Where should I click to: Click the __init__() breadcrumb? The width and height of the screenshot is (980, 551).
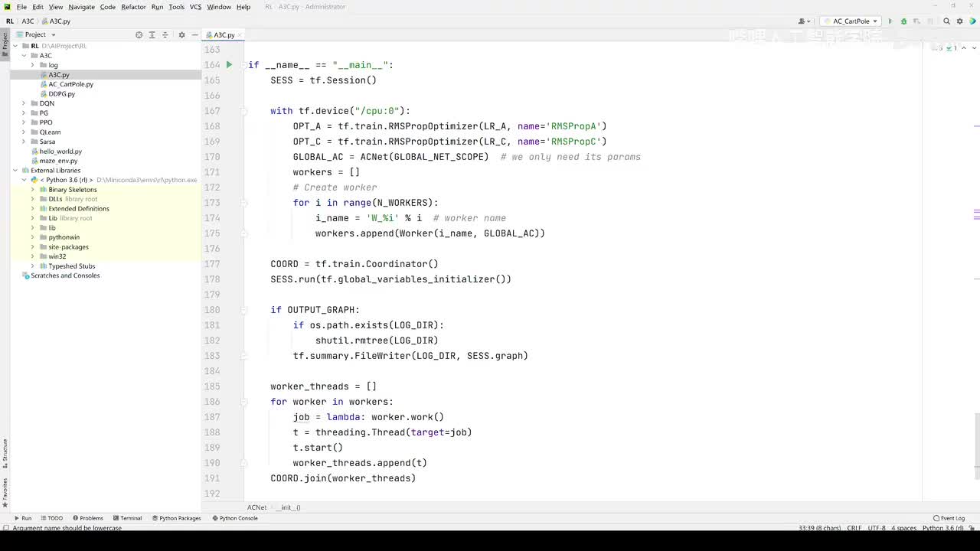point(289,507)
